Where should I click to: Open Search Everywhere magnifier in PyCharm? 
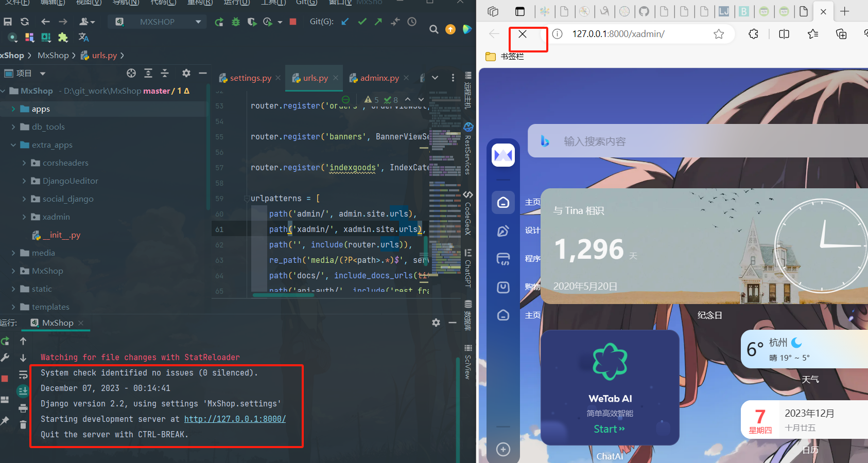tap(434, 29)
